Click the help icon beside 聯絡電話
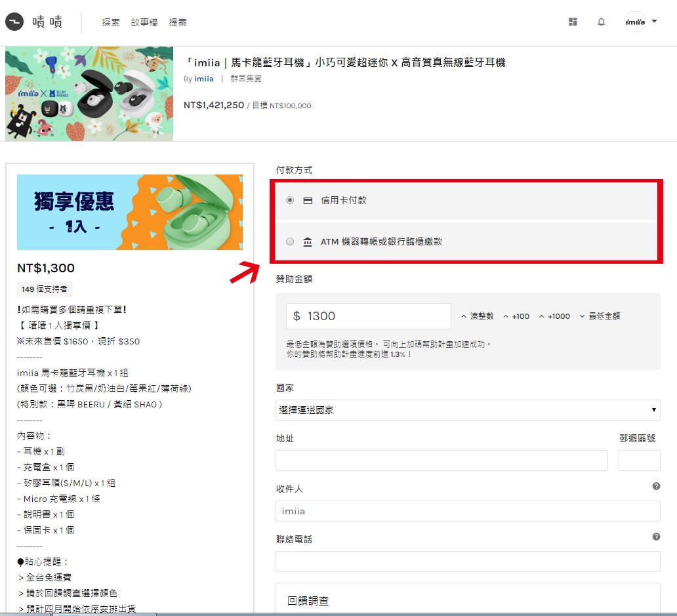Image resolution: width=677 pixels, height=616 pixels. point(656,537)
